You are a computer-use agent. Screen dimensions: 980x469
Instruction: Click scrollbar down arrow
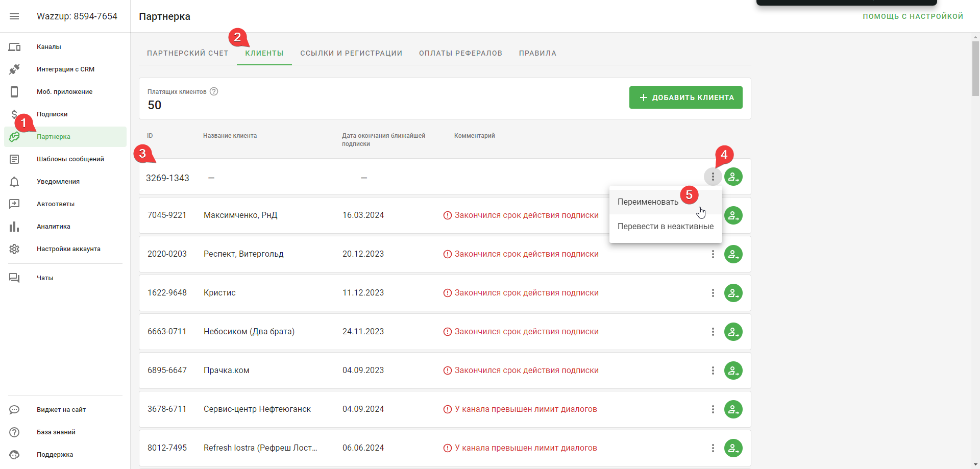(x=975, y=465)
